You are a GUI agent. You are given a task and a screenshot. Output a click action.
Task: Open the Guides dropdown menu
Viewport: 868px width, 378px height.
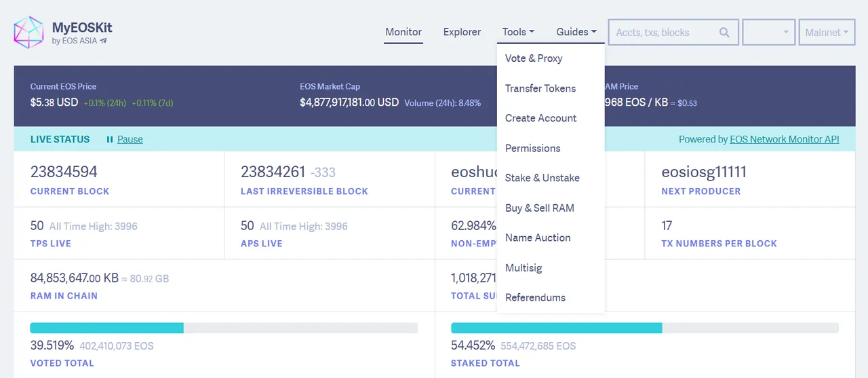tap(576, 32)
